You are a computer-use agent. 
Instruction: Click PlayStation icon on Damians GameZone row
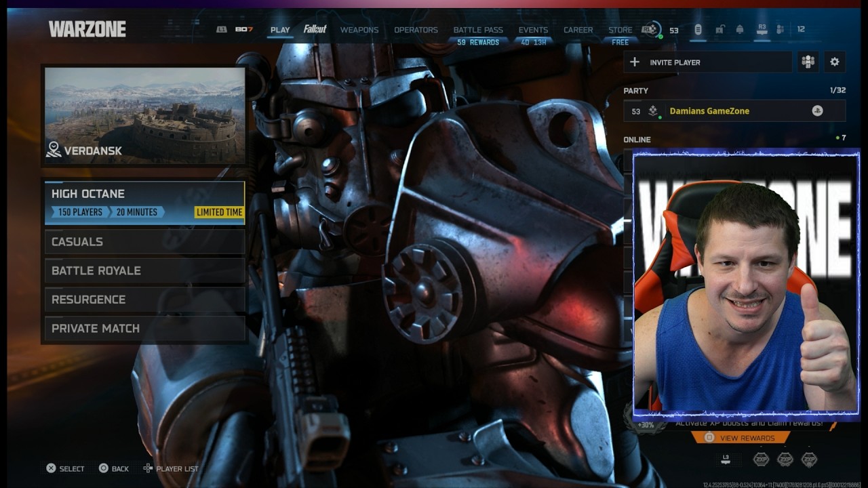tap(817, 111)
